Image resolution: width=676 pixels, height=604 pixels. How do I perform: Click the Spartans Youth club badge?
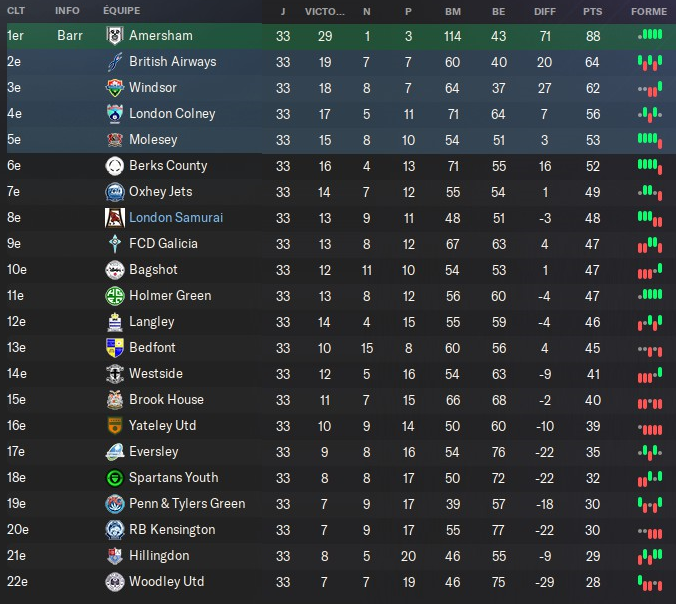coord(114,478)
